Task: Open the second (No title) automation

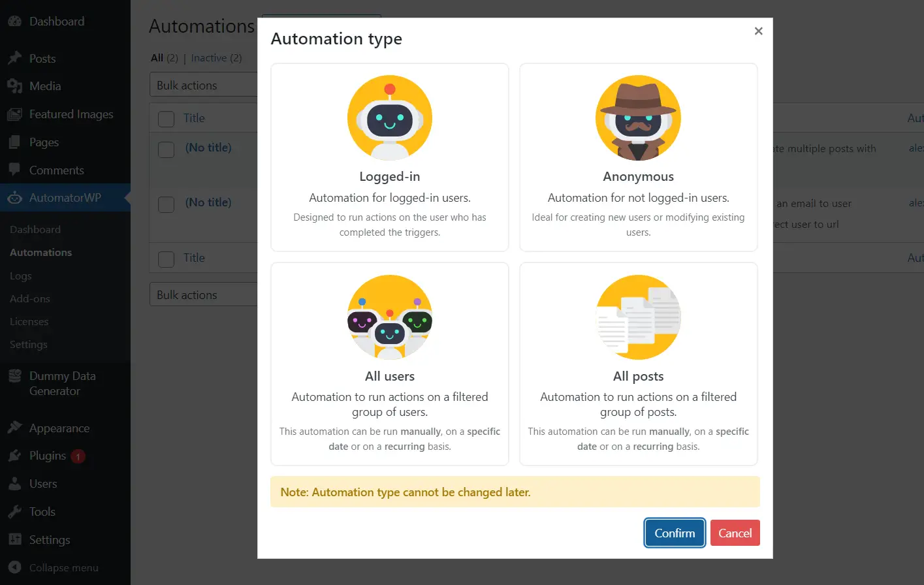Action: pyautogui.click(x=208, y=202)
